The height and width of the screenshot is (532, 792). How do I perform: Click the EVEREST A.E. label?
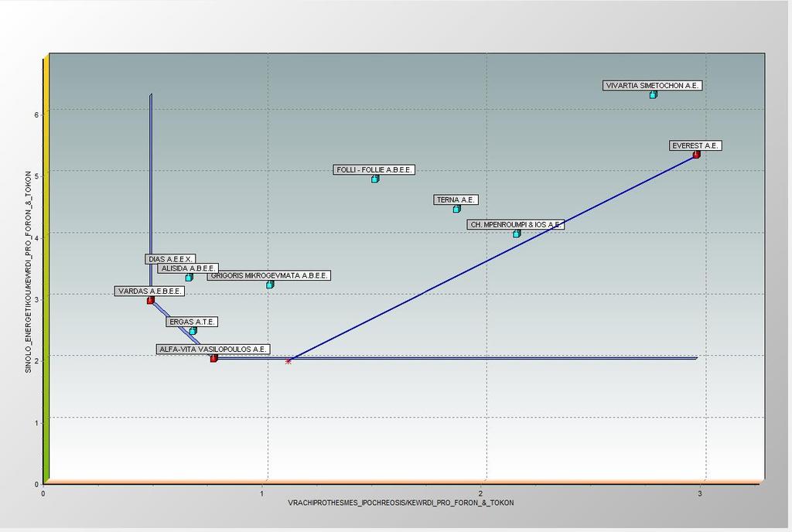pyautogui.click(x=695, y=145)
